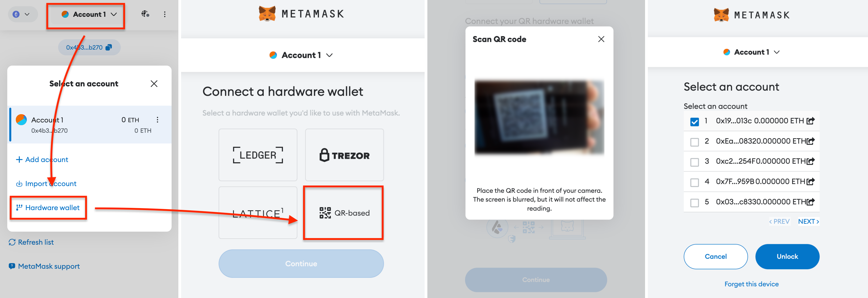Open the three-dot options menu in header
Screen dimensions: 868x298
click(x=164, y=14)
